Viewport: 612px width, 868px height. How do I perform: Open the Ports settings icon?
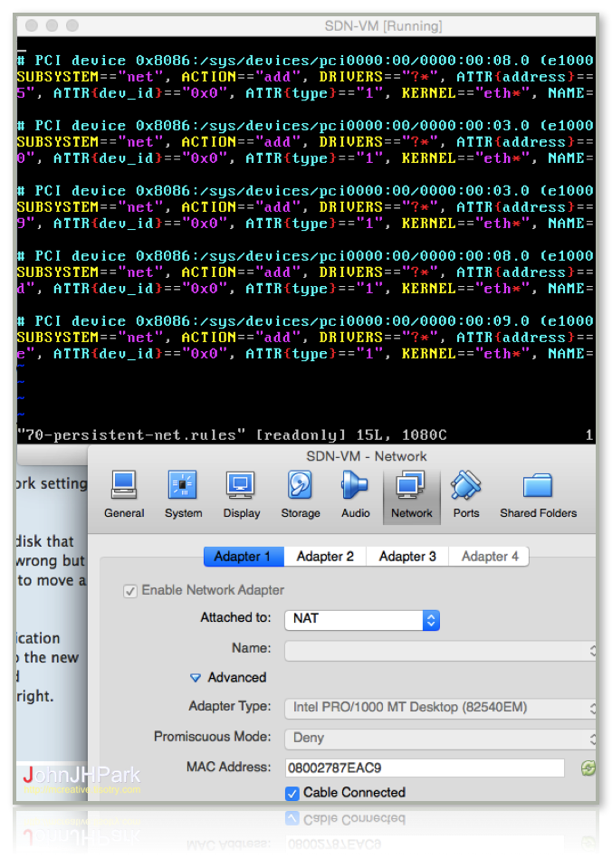coord(465,494)
